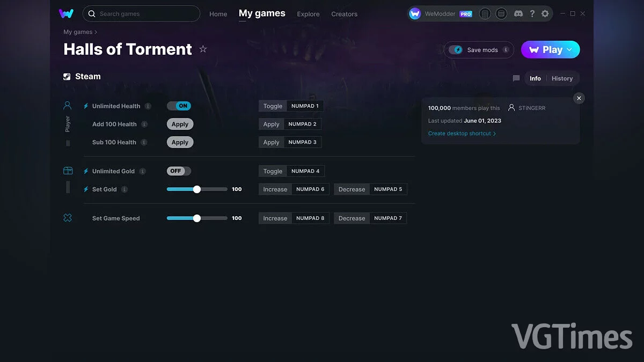Open the Explore menu item
The height and width of the screenshot is (362, 644).
[308, 14]
